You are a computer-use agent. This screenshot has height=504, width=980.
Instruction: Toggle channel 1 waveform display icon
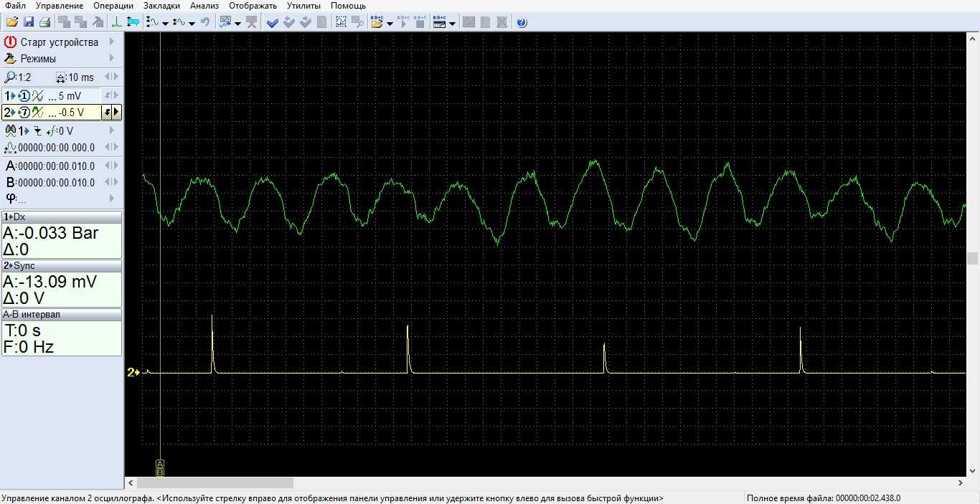tap(37, 95)
